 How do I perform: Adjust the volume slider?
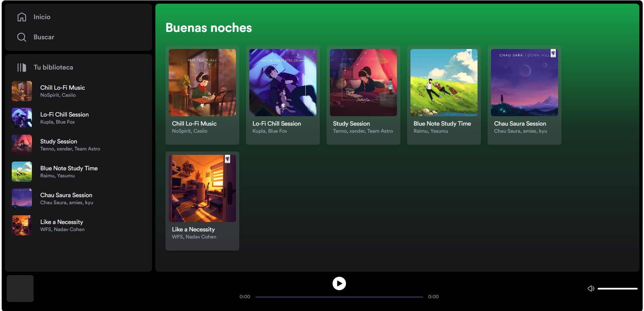617,288
